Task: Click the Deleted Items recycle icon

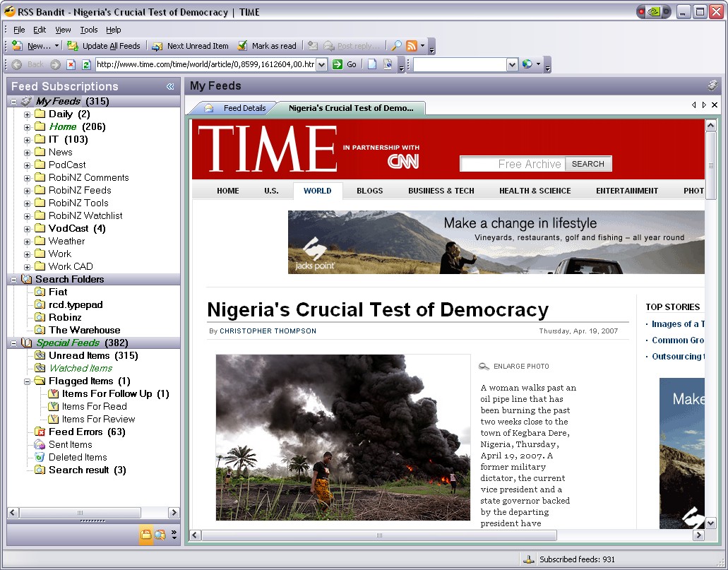Action: tap(40, 457)
